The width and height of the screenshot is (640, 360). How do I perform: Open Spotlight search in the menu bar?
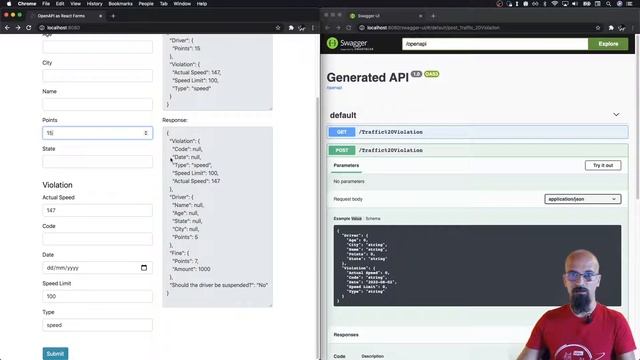pos(608,4)
